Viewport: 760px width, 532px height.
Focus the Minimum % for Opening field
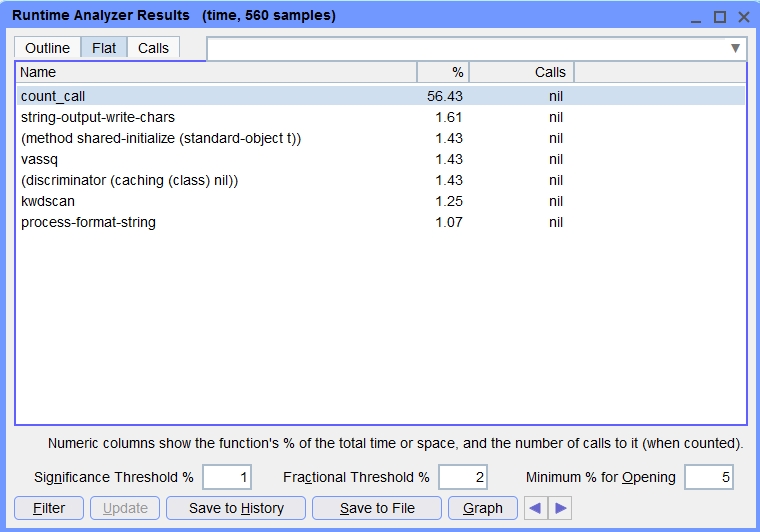pos(709,477)
